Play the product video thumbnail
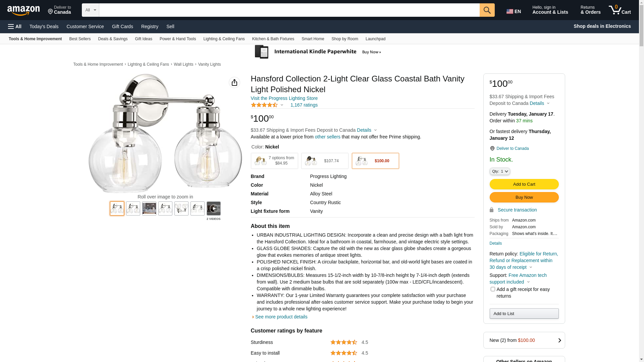 click(214, 208)
